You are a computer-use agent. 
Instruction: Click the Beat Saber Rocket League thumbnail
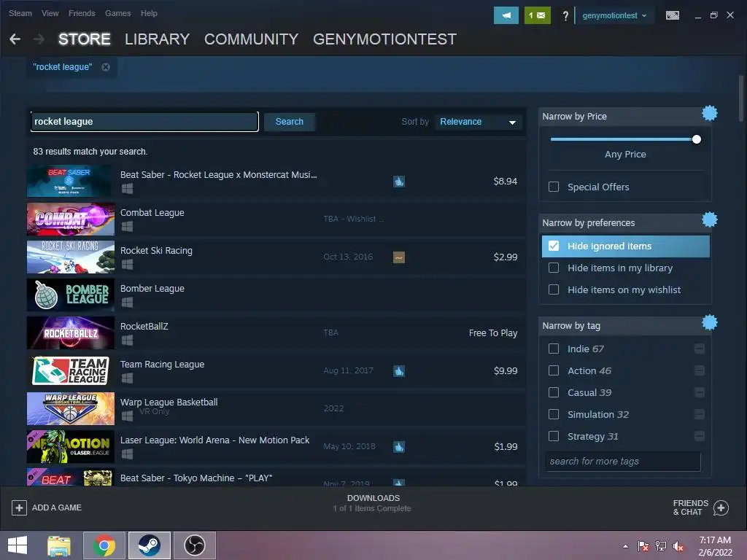[x=71, y=181]
